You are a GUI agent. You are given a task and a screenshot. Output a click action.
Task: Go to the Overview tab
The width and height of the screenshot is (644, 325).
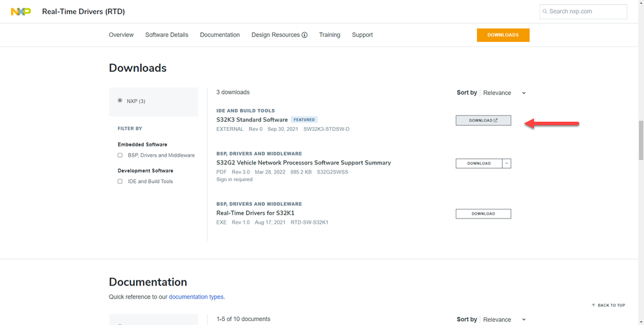121,35
